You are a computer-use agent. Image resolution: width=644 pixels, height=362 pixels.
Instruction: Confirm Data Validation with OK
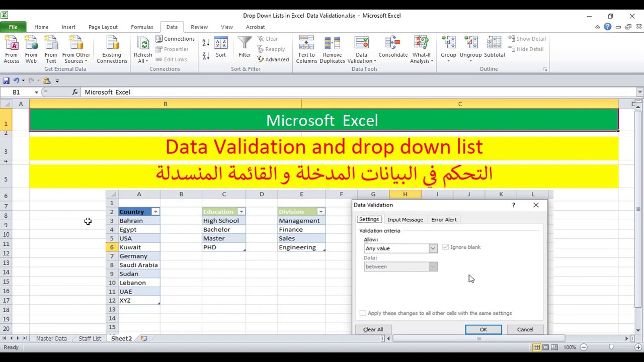point(484,329)
